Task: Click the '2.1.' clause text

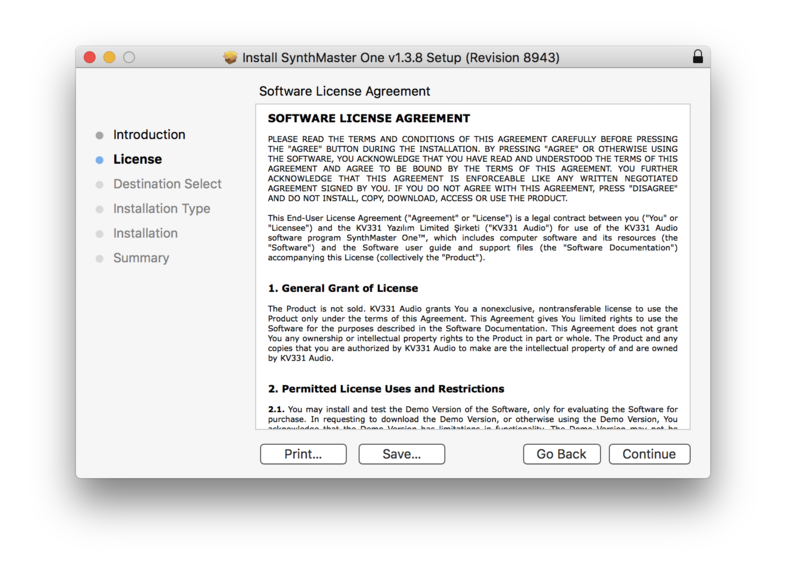Action: (x=472, y=418)
